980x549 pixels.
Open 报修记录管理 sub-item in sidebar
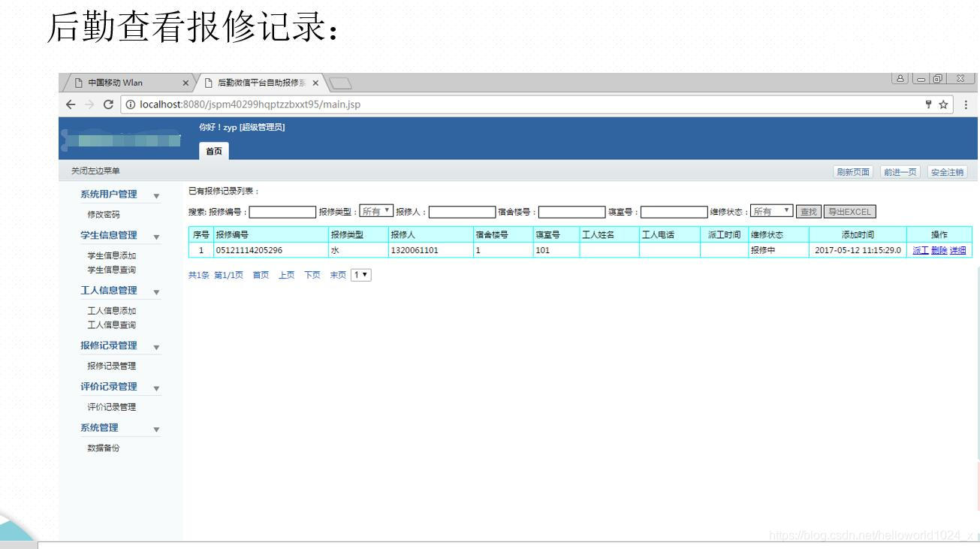112,366
